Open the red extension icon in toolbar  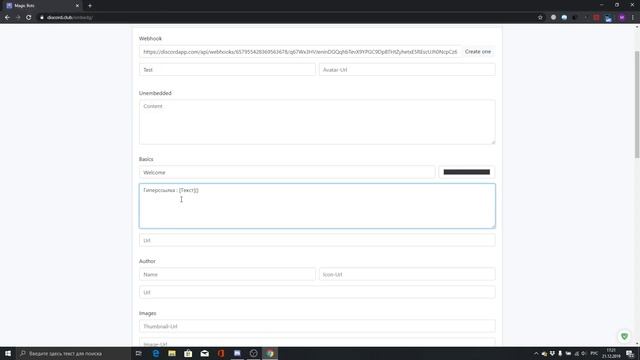pos(596,18)
